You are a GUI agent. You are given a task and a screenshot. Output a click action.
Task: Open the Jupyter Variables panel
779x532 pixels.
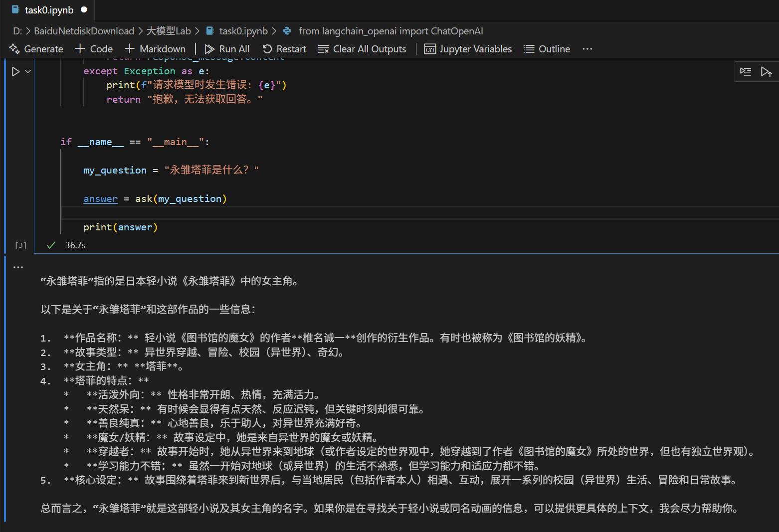[x=467, y=48]
